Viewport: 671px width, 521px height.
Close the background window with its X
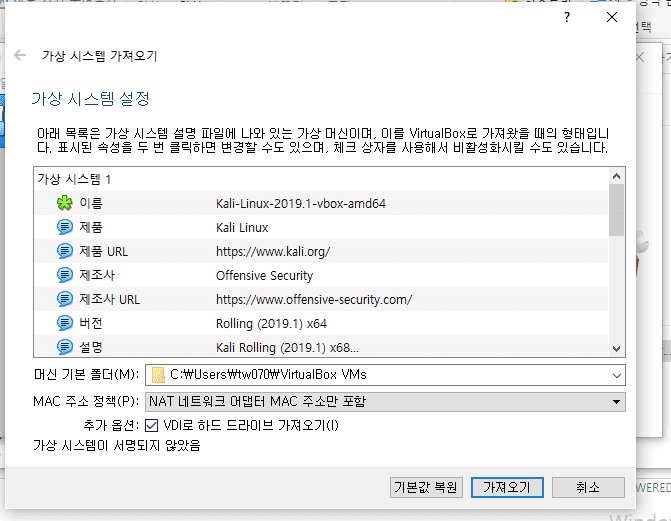pyautogui.click(x=640, y=57)
